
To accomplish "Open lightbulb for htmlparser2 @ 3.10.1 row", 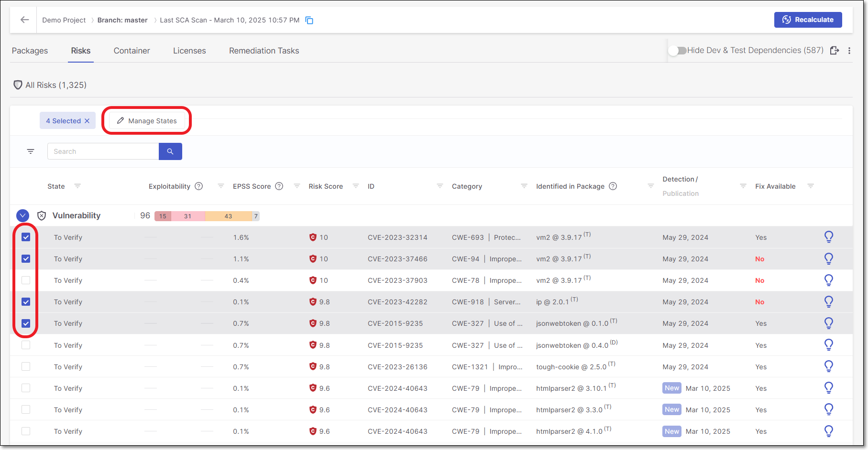I will [x=829, y=388].
